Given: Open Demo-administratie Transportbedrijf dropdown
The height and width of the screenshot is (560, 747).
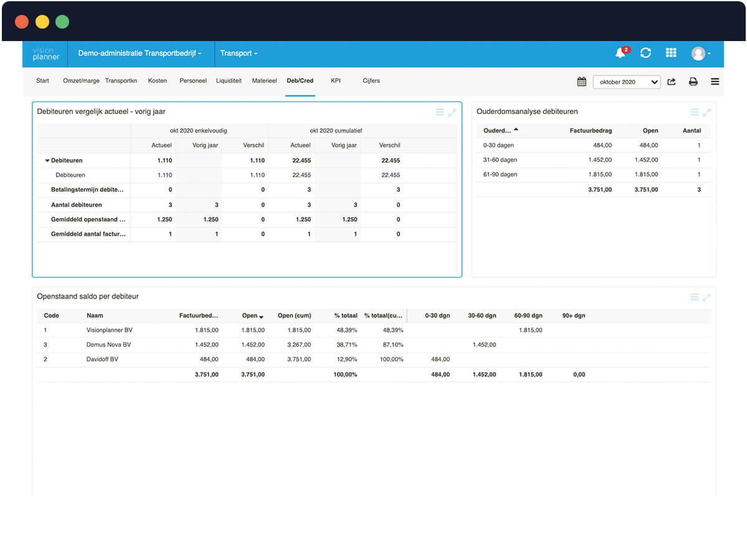Looking at the screenshot, I should click(x=139, y=54).
